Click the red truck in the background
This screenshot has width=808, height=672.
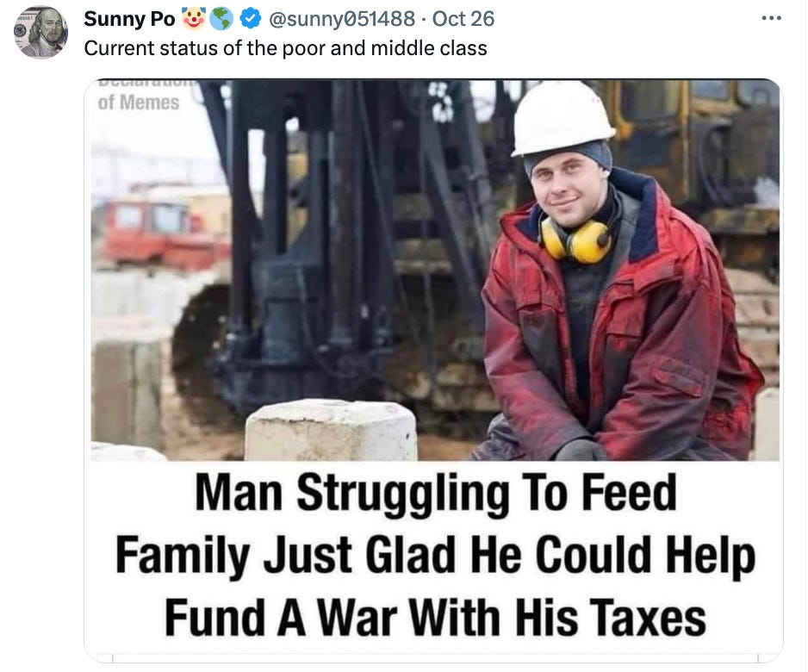pyautogui.click(x=166, y=233)
